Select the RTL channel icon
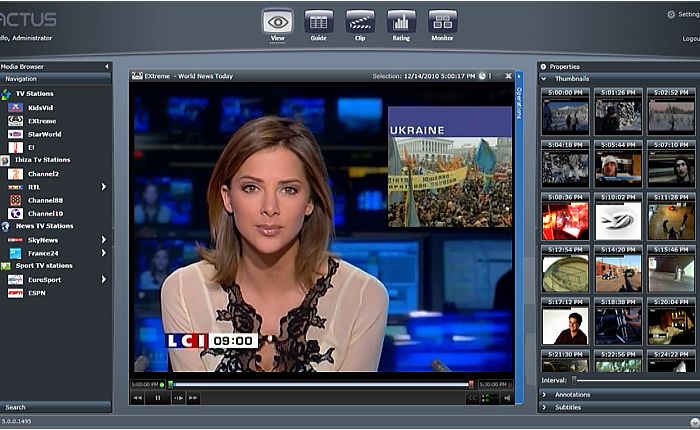This screenshot has width=700, height=430. [15, 187]
